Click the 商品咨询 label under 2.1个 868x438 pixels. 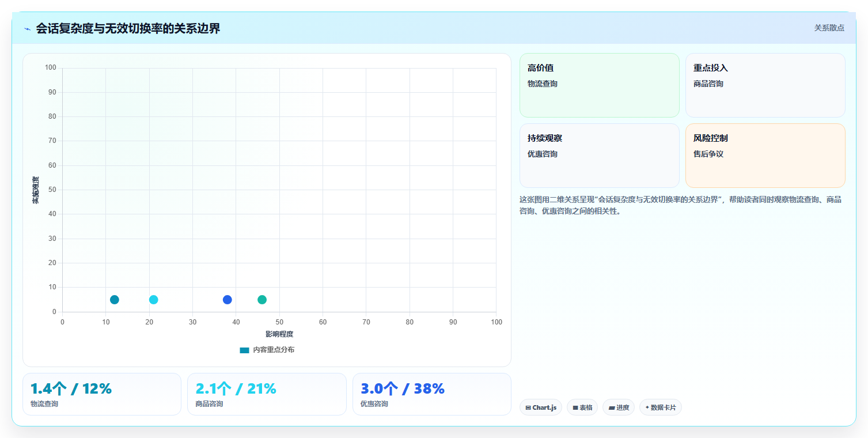209,404
